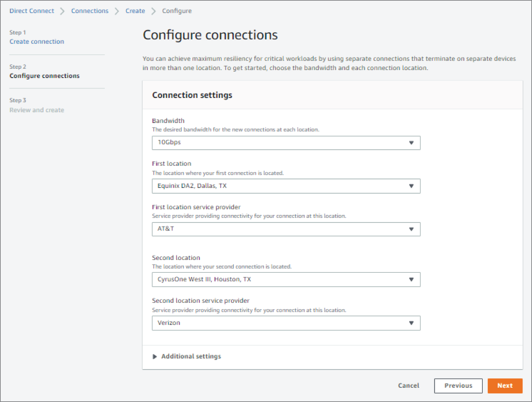Click the First location field label
The image size is (532, 402).
[172, 164]
